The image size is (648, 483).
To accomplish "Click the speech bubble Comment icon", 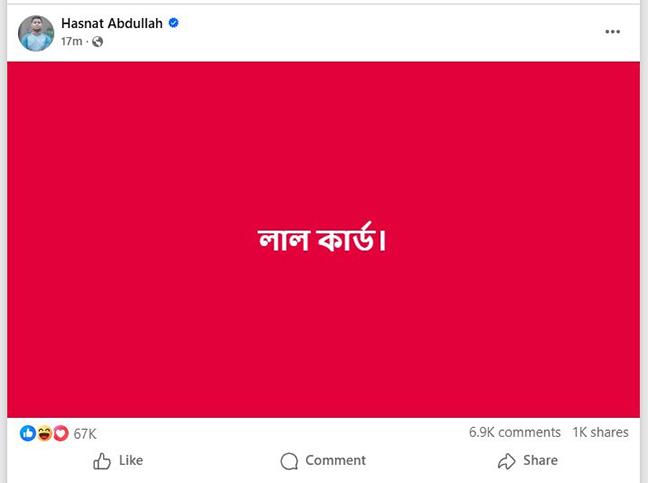I will (290, 461).
